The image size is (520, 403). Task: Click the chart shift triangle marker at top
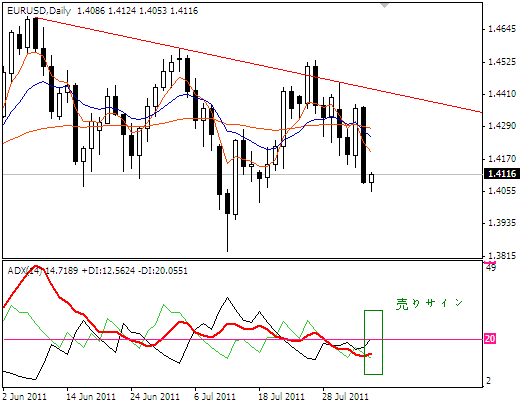coord(385,5)
